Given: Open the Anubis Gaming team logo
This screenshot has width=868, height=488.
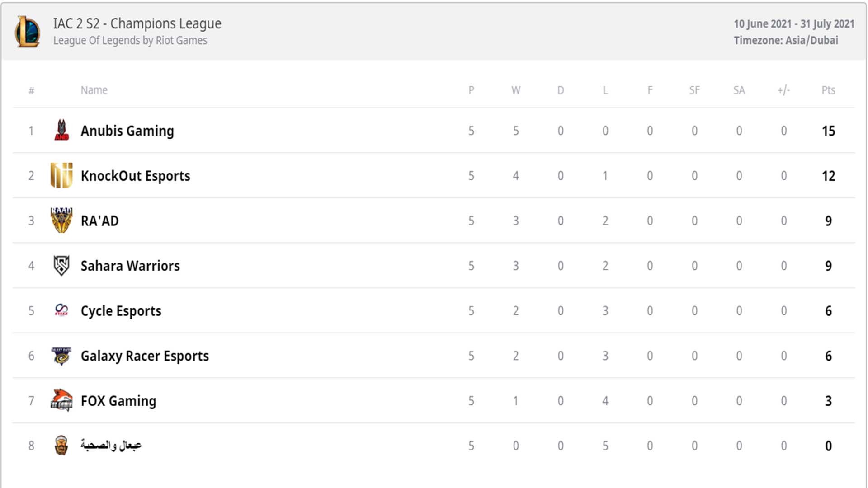Looking at the screenshot, I should point(61,130).
